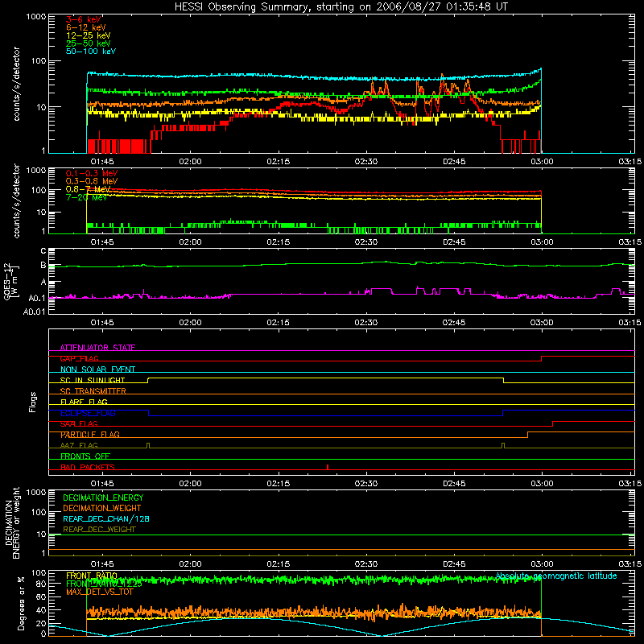
Task: Click the 0.1-0.3 MeV legend entry
Action: (92, 173)
